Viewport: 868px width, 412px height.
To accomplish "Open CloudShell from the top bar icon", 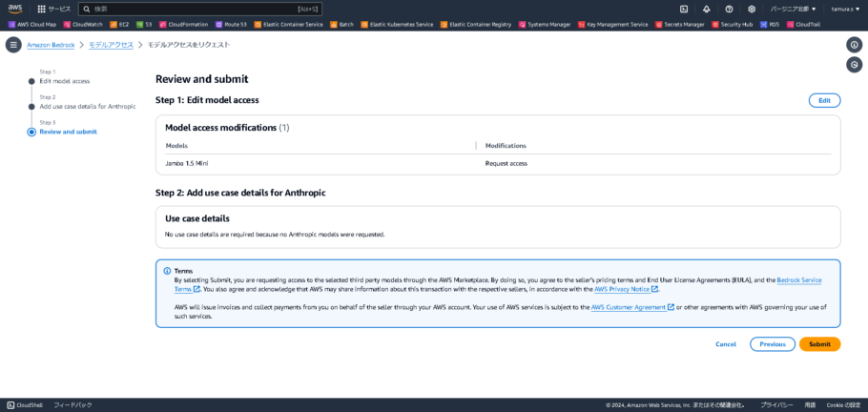I will click(x=684, y=9).
